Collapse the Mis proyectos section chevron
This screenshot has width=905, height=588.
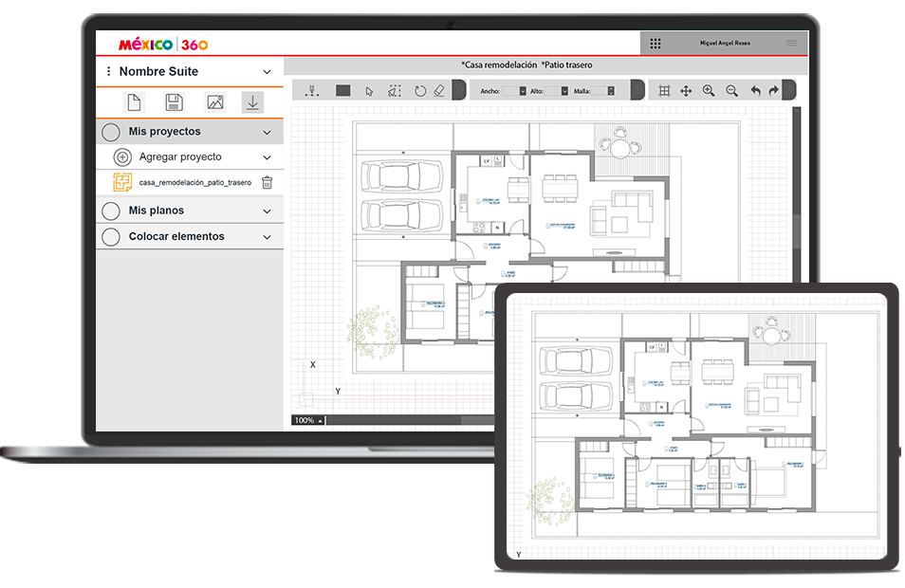point(268,133)
